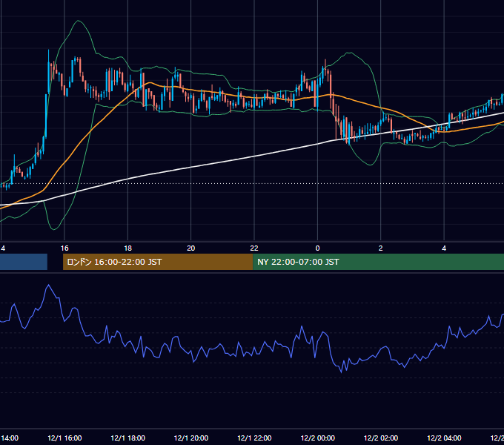Click the 12/1 16:00 date label
The image size is (504, 445).
(x=64, y=438)
